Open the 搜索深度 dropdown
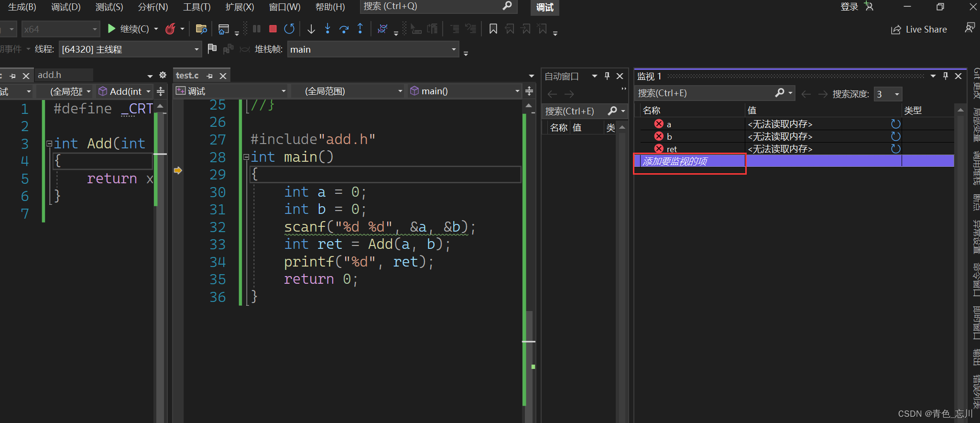The height and width of the screenshot is (423, 980). click(x=897, y=94)
